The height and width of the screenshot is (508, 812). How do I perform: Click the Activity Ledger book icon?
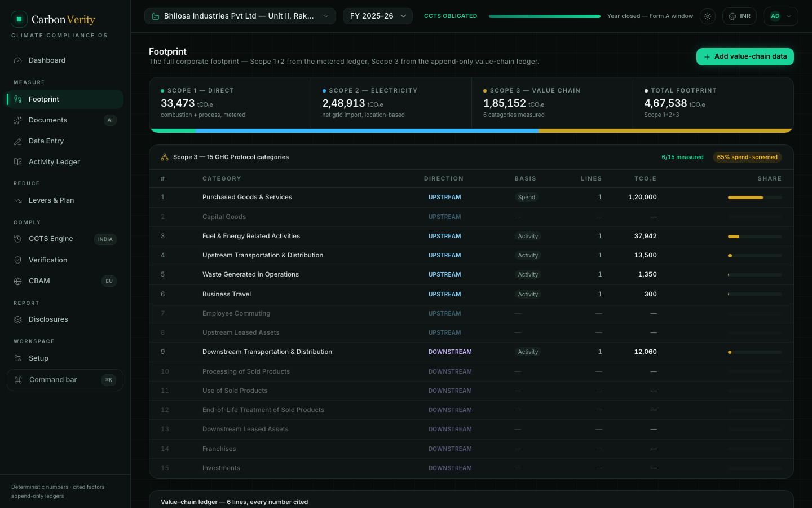click(18, 162)
